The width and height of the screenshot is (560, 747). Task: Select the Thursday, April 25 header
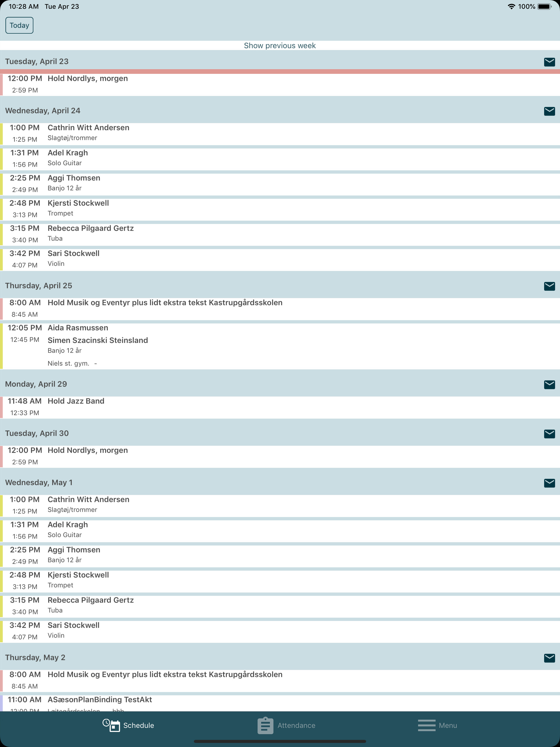pyautogui.click(x=39, y=286)
